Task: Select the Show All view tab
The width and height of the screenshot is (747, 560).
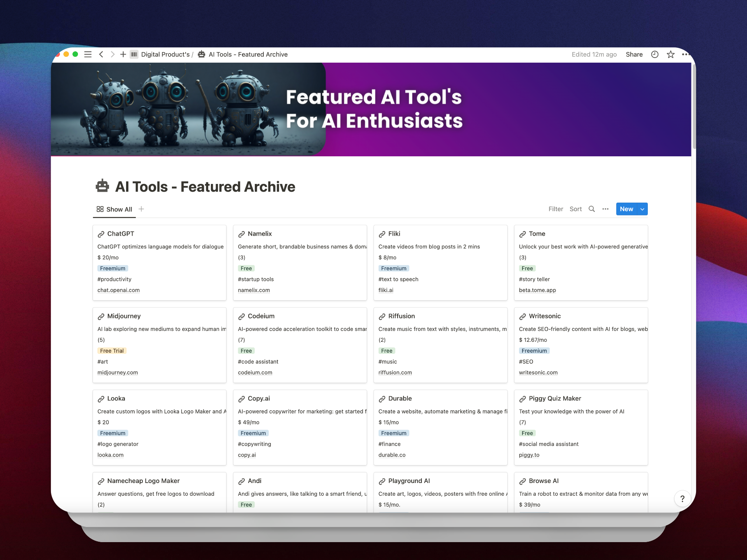Action: [x=114, y=209]
